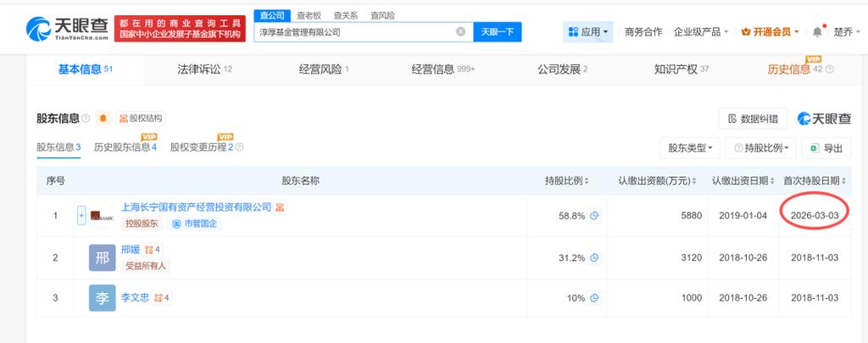Screen dimensions: 868x343
Task: Click the 天眼一下 search button
Action: (x=498, y=32)
